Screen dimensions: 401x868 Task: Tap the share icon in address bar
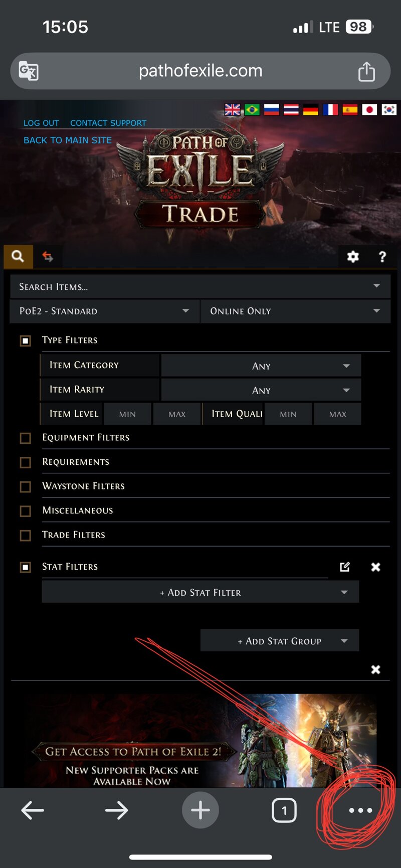[x=366, y=71]
